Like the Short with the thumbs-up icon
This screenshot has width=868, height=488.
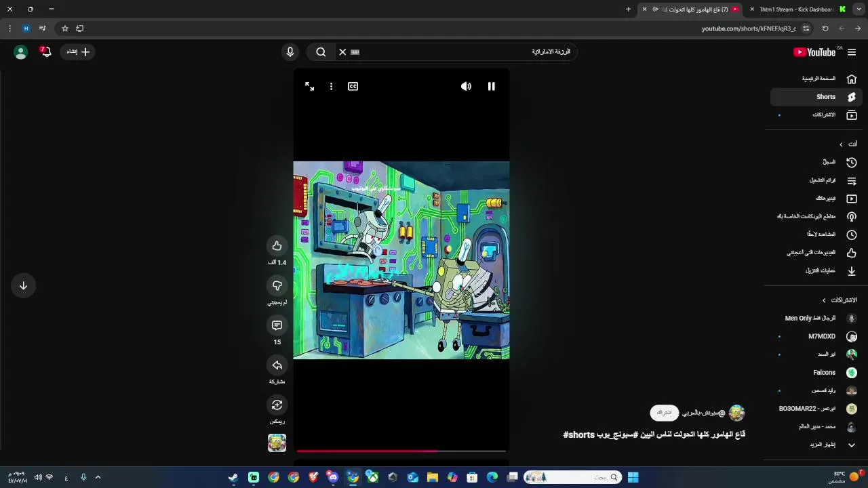pos(277,245)
